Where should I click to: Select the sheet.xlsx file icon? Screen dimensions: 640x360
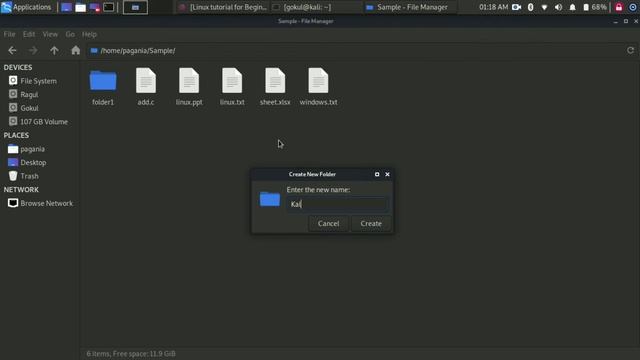coord(275,80)
